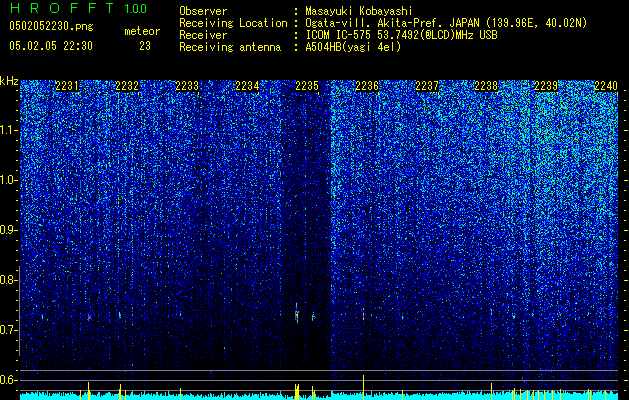Click time marker 2240
This screenshot has height=400, width=629.
(606, 86)
